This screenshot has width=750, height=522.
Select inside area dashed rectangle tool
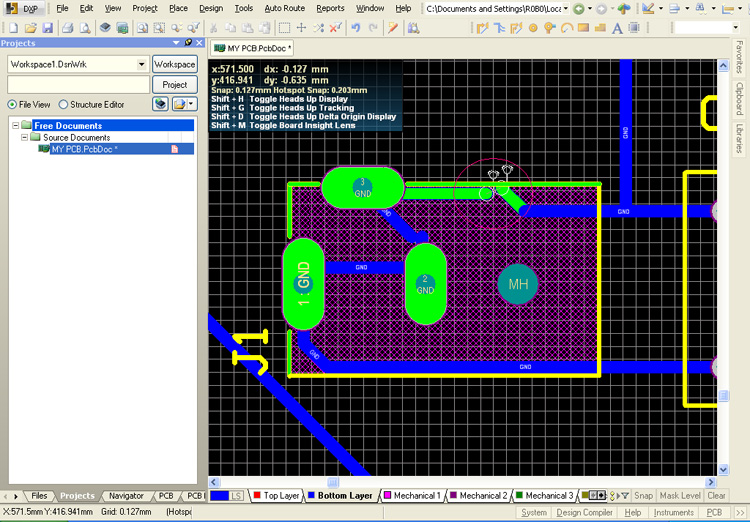pos(284,28)
